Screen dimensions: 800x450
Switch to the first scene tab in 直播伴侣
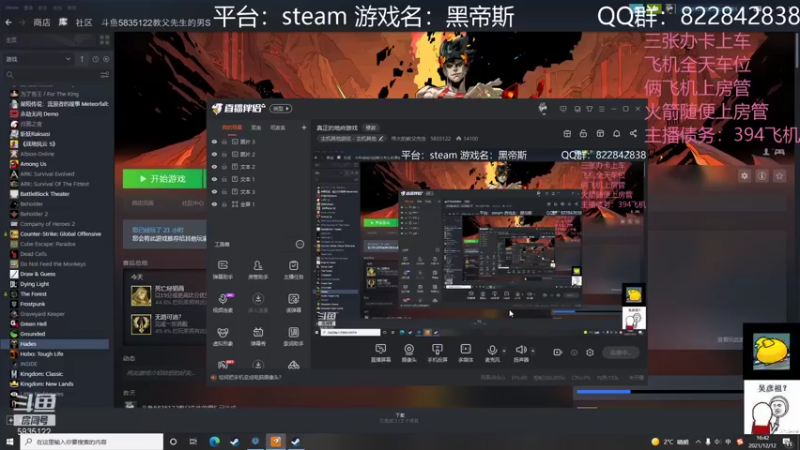[x=232, y=128]
